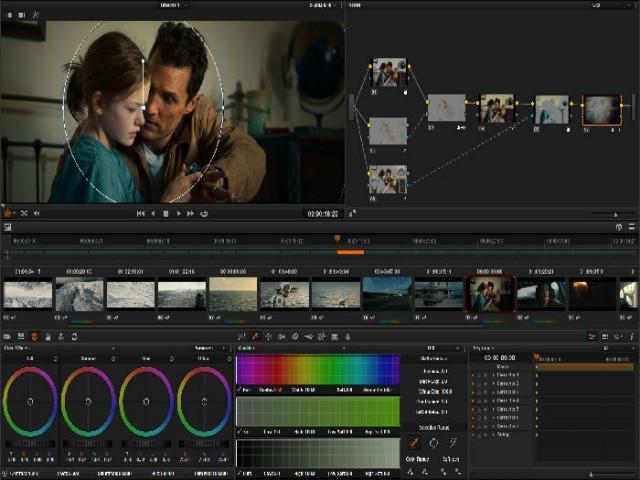
Task: Expand the Corrector 1 keyframe track
Action: (493, 375)
